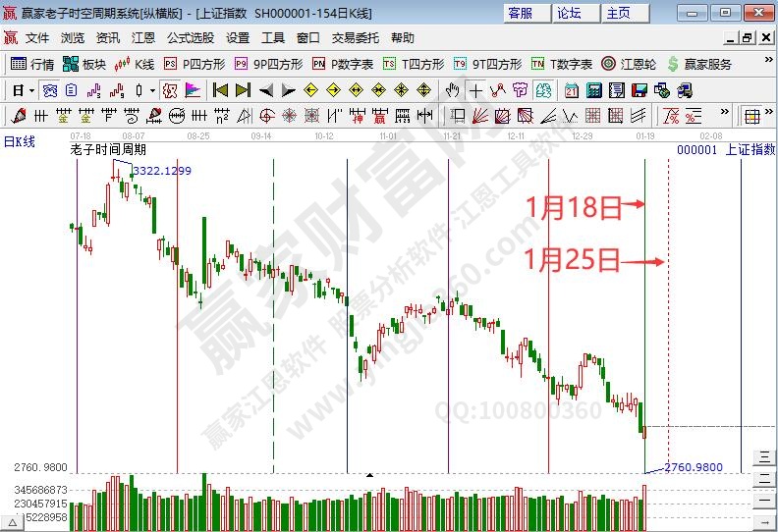Select the hand pan tool
Image resolution: width=778 pixels, height=532 pixels.
(x=452, y=90)
